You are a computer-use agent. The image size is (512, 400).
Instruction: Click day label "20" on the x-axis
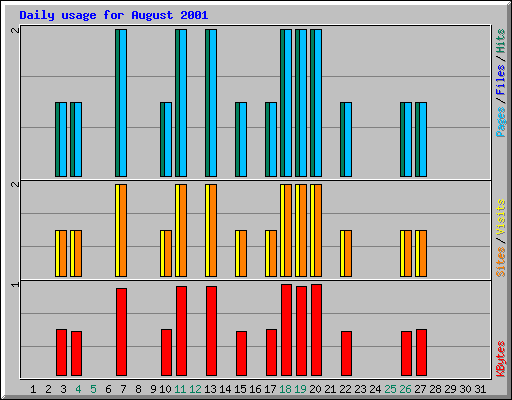coord(315,389)
